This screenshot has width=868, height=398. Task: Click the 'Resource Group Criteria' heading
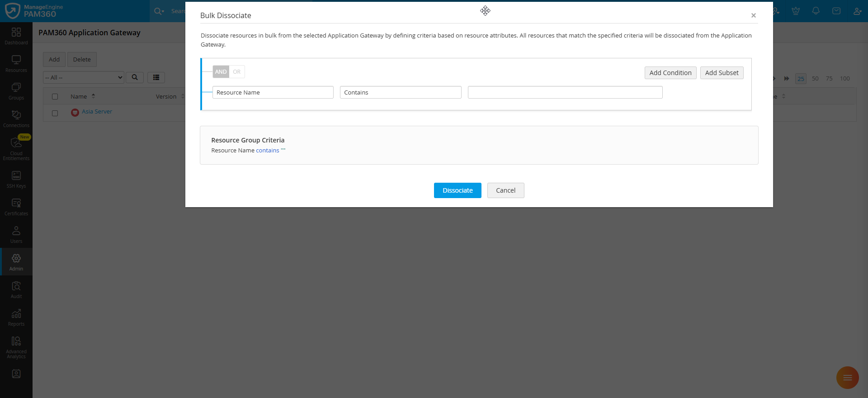248,140
